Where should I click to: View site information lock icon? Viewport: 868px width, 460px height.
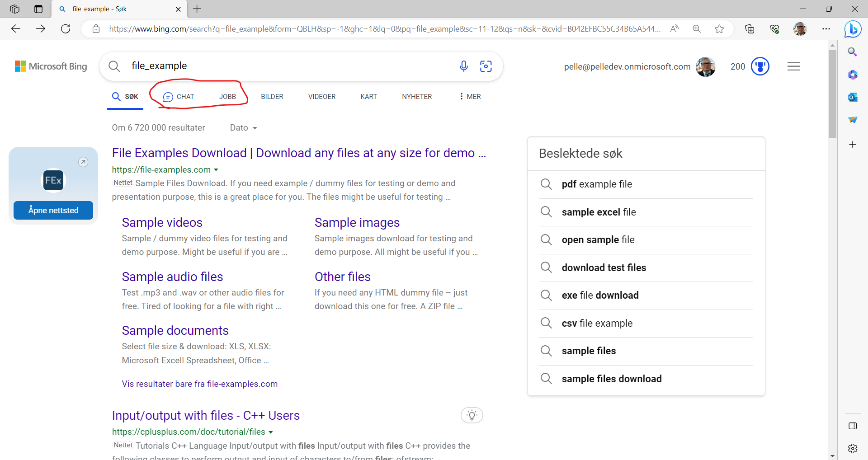click(x=96, y=29)
